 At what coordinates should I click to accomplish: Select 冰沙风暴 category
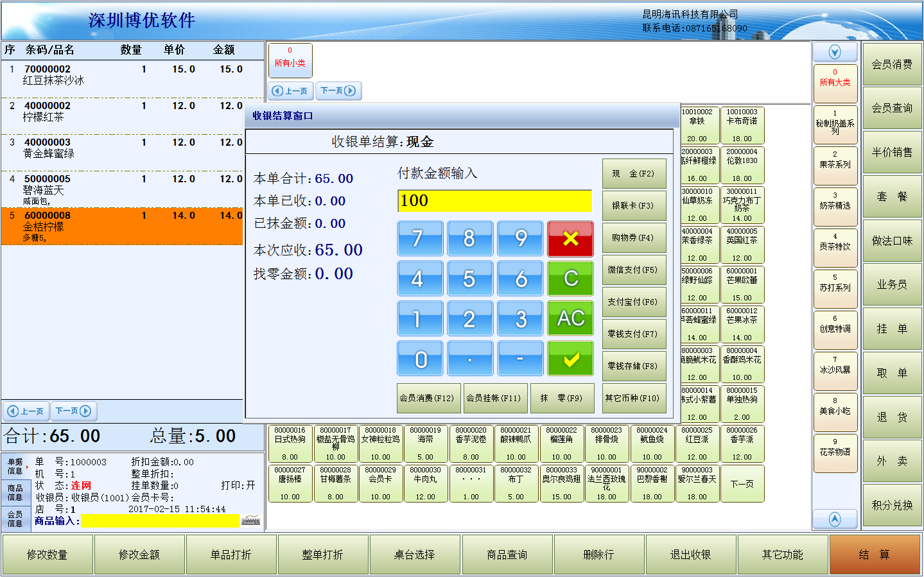tap(835, 371)
